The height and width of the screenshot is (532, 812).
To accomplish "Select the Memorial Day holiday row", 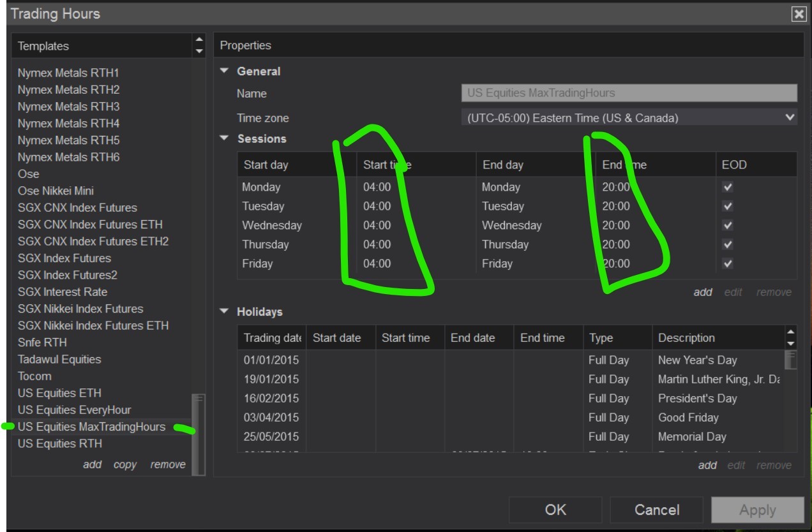I will click(511, 436).
